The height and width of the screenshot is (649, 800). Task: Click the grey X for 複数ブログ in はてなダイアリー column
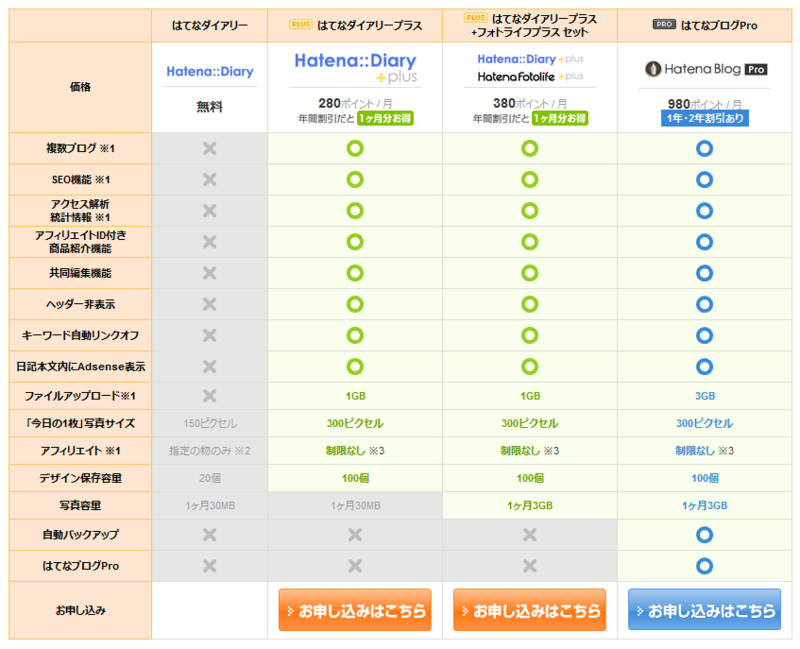[210, 148]
